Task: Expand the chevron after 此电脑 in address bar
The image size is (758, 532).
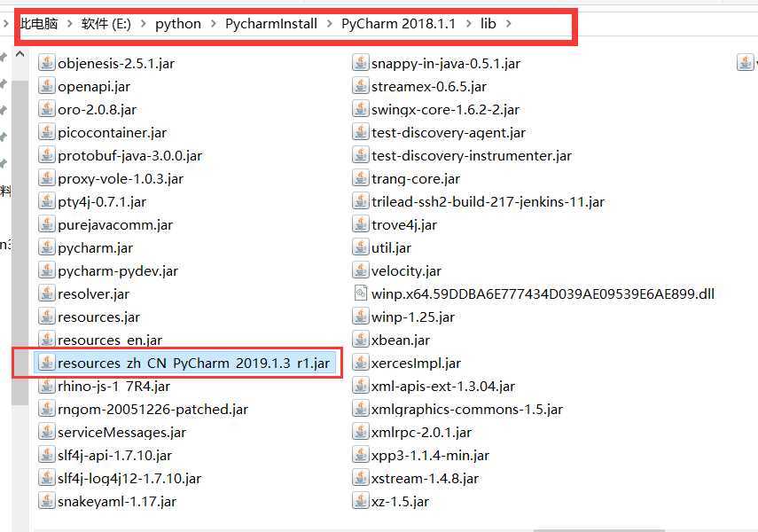Action: (70, 23)
